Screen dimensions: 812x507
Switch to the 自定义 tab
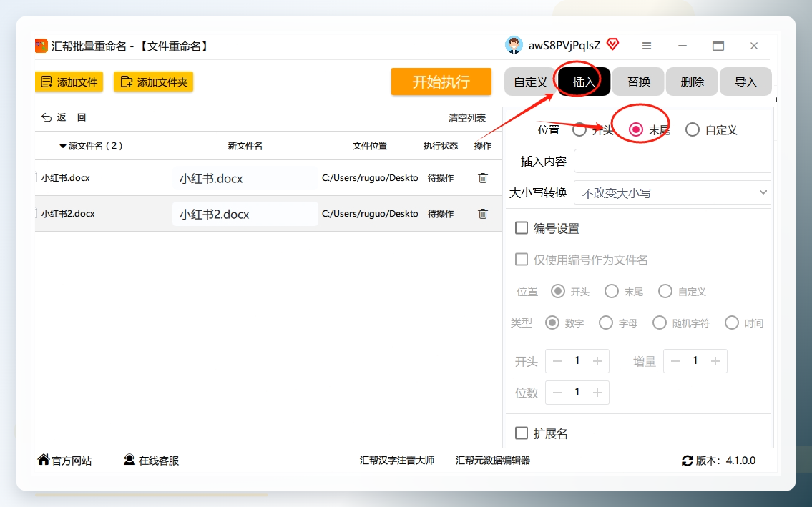[530, 82]
